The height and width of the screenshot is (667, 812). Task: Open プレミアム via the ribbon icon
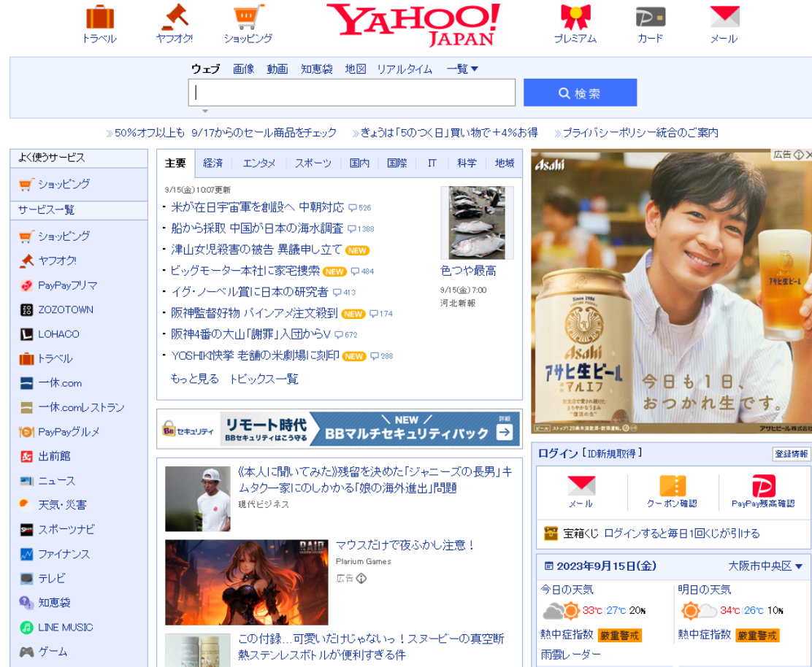576,18
